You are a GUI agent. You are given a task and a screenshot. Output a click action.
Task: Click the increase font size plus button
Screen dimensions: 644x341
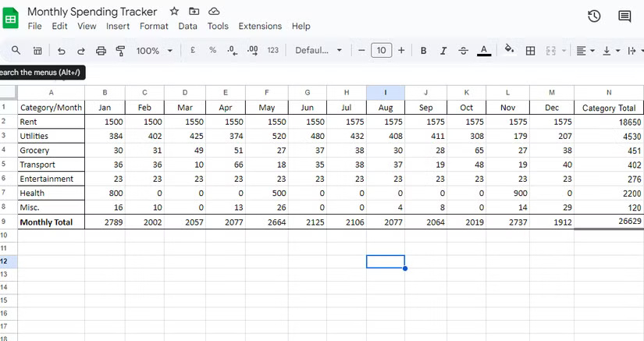point(401,51)
